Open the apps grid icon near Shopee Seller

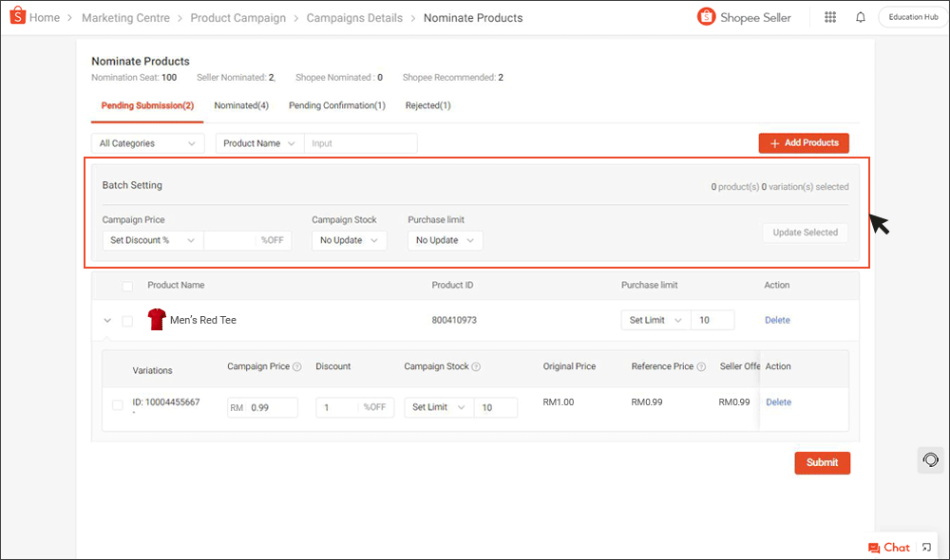pos(829,16)
